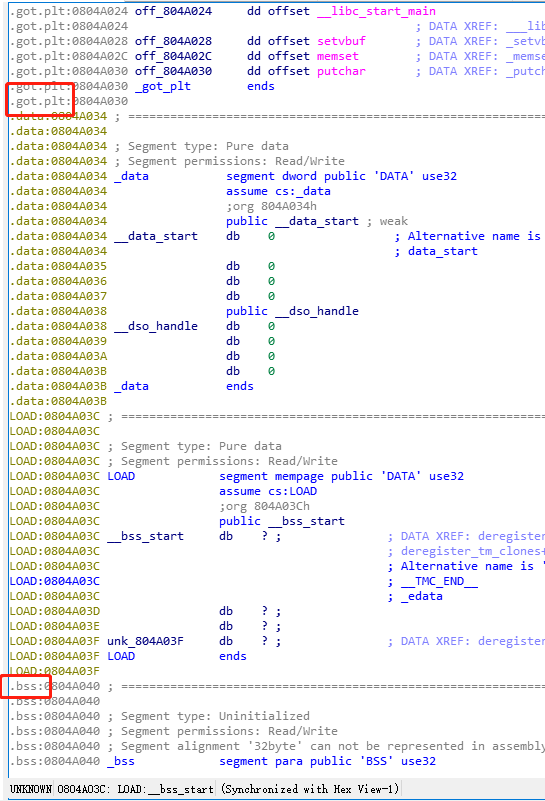
Task: Click UNKNOWN in the status bar
Action: pos(31,789)
